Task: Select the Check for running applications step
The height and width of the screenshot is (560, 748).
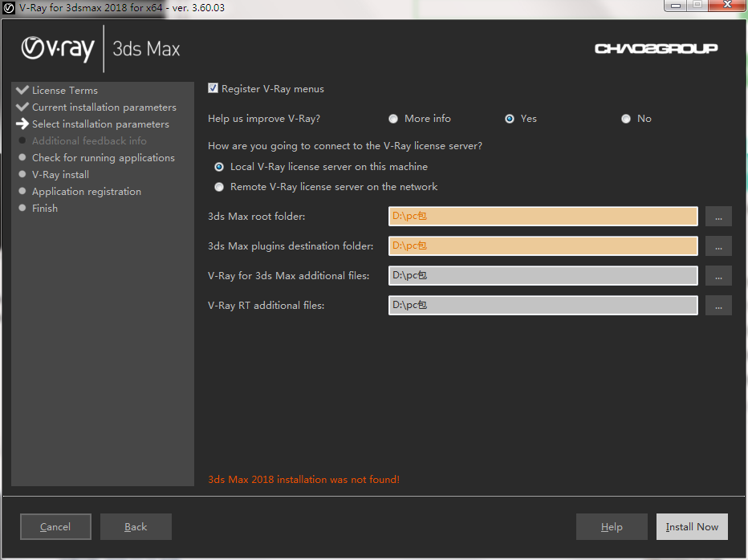Action: click(104, 158)
